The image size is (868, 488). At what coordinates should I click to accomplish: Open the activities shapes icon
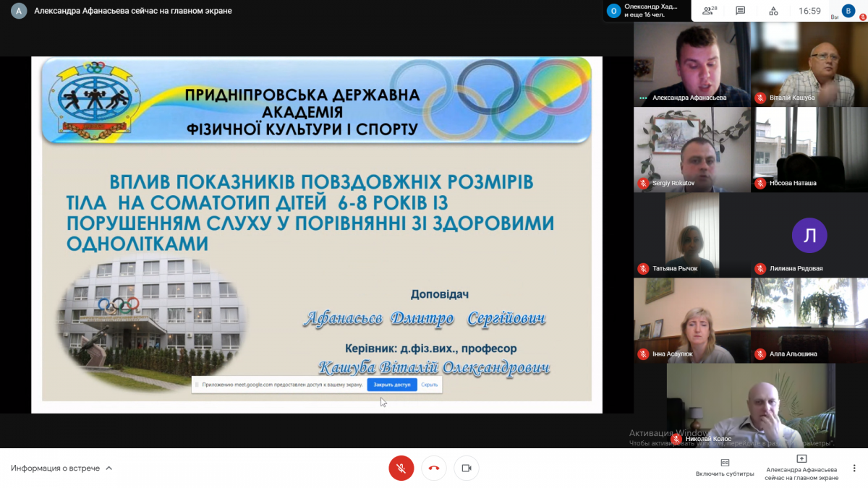coord(773,11)
